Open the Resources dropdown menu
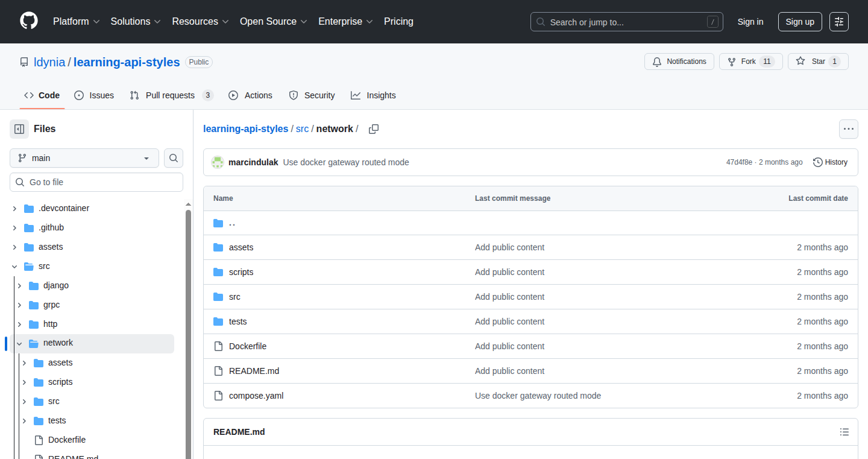 point(201,22)
